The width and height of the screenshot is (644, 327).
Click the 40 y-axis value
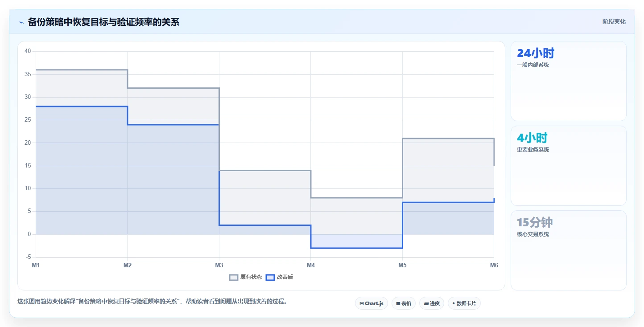click(28, 51)
